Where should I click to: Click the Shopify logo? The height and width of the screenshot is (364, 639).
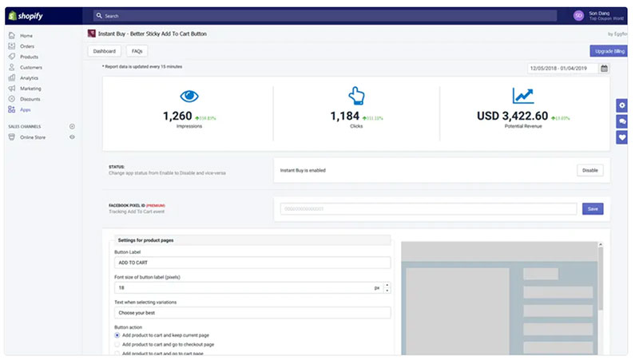[x=26, y=16]
